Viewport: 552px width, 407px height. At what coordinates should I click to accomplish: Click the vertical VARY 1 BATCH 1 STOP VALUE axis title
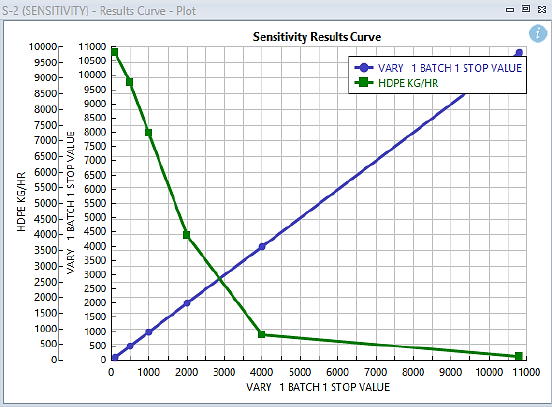pyautogui.click(x=71, y=202)
